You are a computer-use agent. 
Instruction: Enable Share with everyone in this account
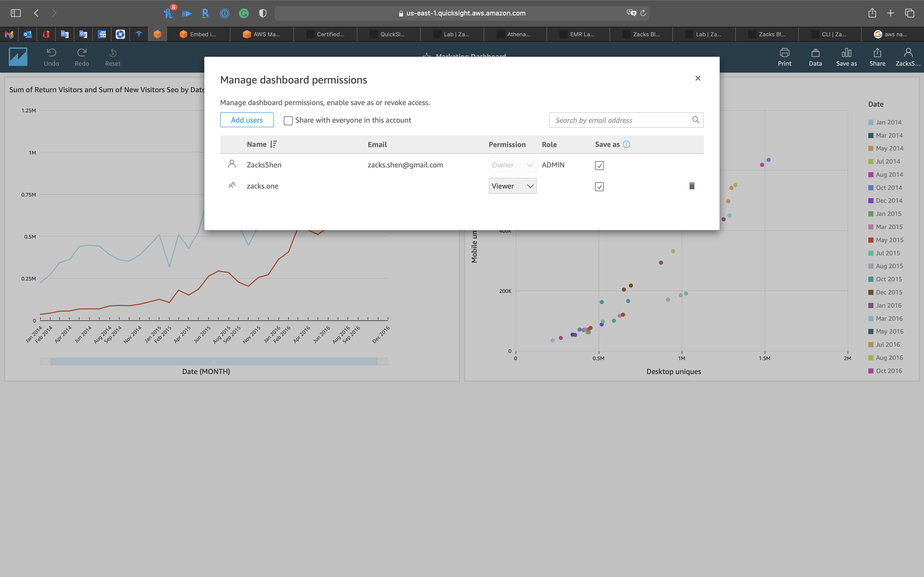(x=288, y=121)
